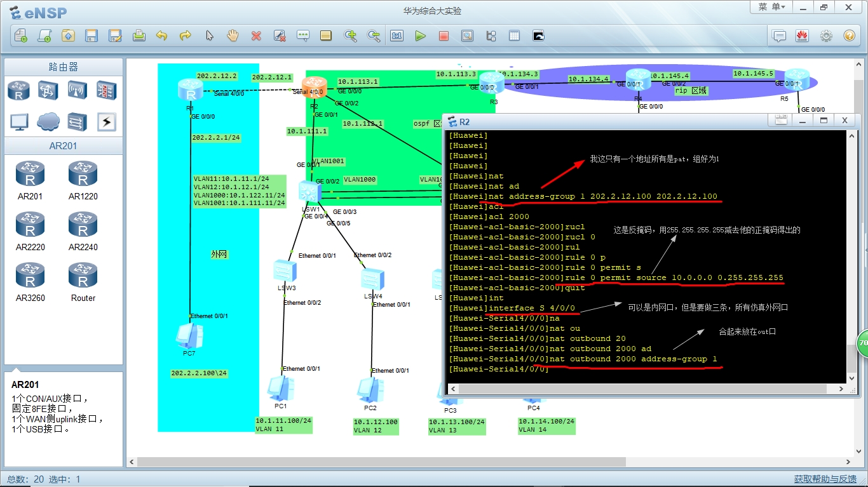
Task: Click the new sample topology icon
Action: (x=44, y=36)
